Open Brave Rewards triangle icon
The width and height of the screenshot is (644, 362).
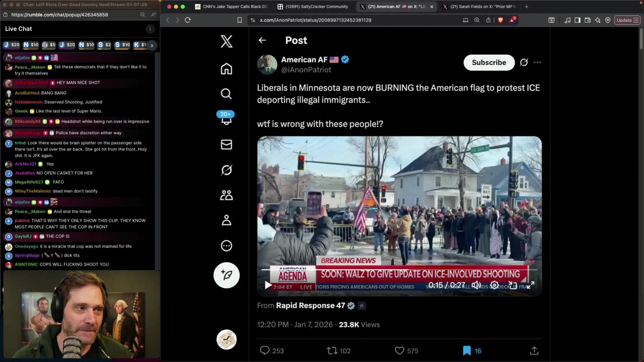[x=512, y=20]
